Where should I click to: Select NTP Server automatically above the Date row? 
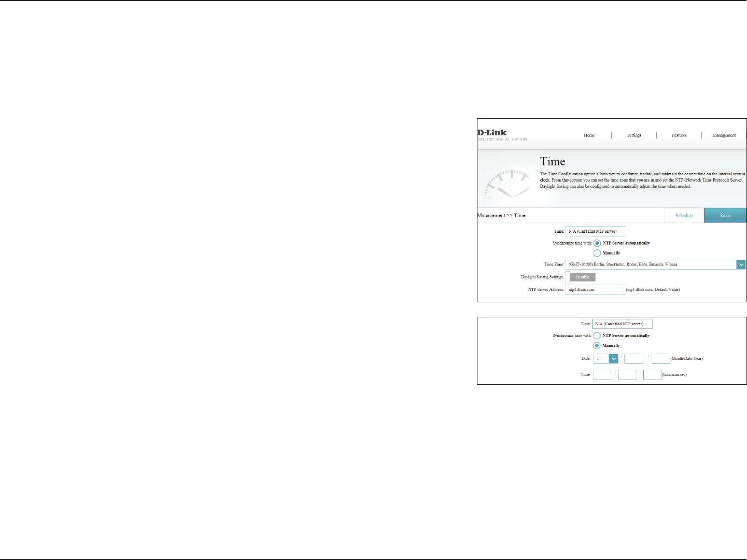coord(597,335)
